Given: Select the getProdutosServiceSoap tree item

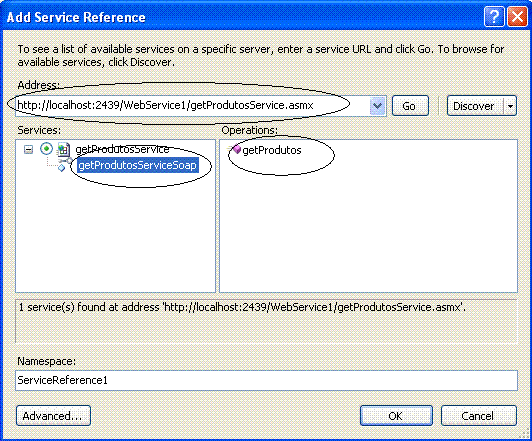Looking at the screenshot, I should click(x=137, y=165).
